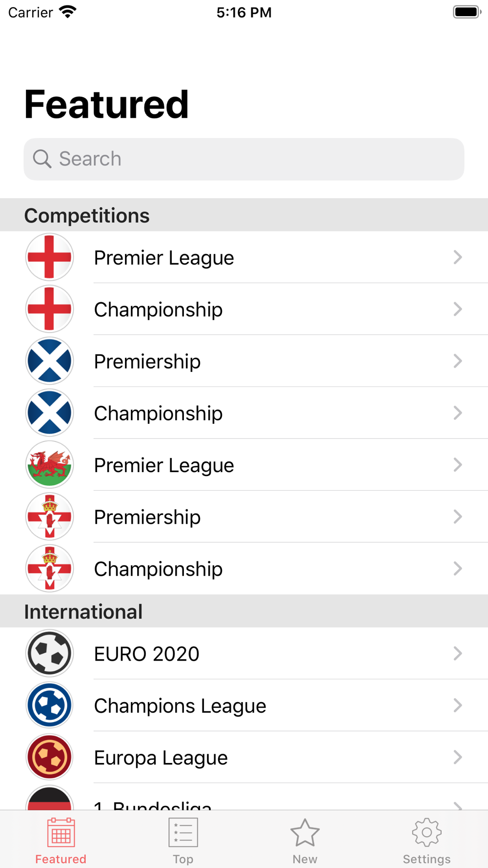The image size is (488, 868).
Task: Open the Europa League competition
Action: point(244,757)
